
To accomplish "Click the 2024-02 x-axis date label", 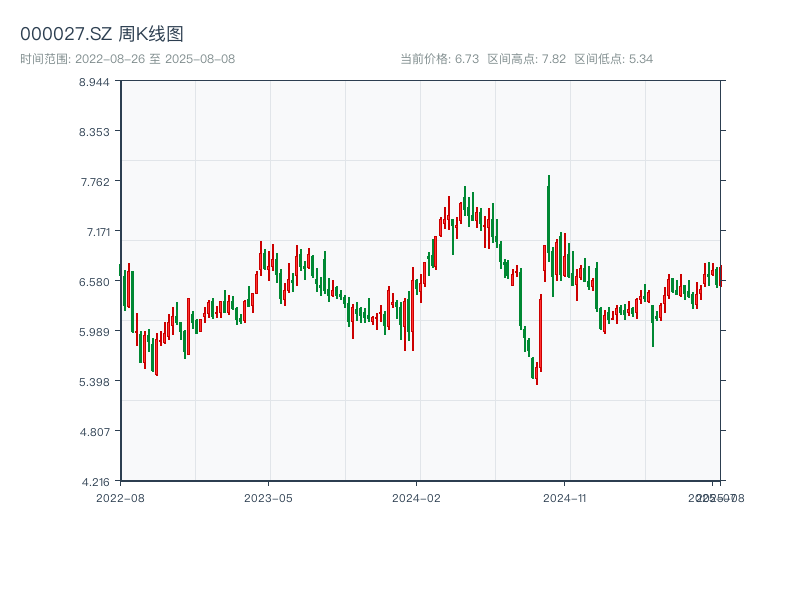I will 417,497.
